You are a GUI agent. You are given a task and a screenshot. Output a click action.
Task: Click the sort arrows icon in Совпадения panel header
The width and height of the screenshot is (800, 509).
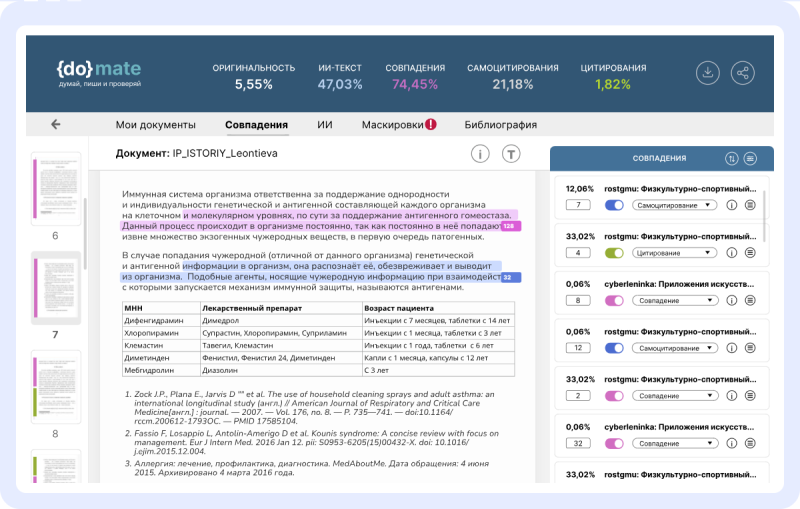point(732,159)
